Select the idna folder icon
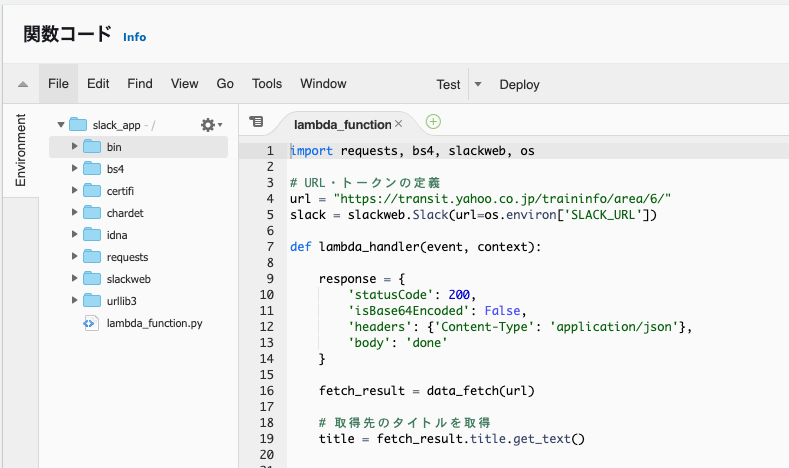The width and height of the screenshot is (789, 468). tap(92, 235)
